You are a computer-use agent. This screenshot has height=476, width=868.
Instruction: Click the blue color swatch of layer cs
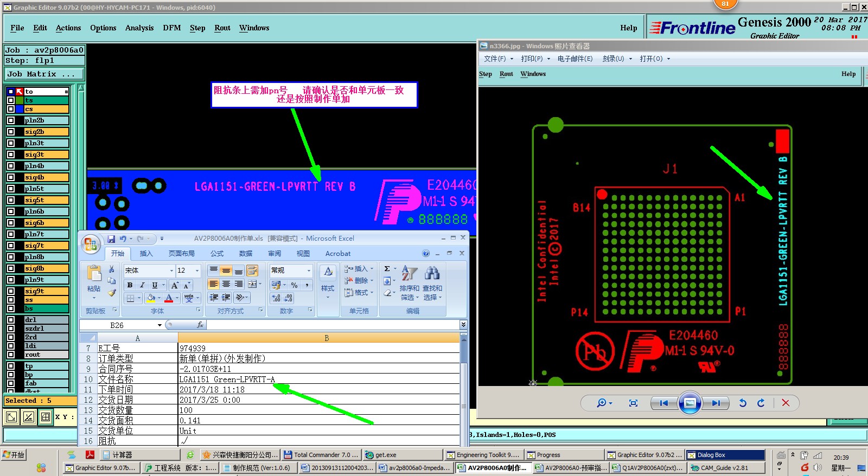20,109
